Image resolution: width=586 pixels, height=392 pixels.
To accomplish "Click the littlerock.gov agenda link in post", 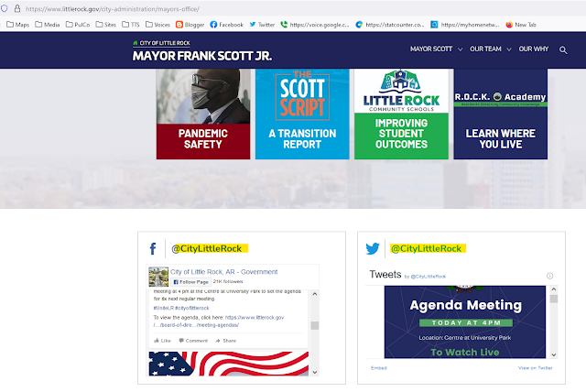I will (219, 321).
